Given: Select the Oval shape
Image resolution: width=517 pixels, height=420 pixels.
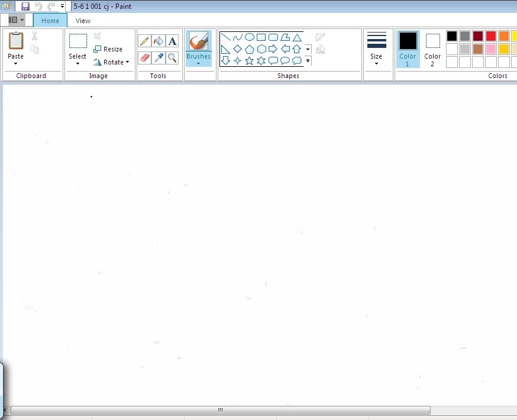Looking at the screenshot, I should 250,37.
